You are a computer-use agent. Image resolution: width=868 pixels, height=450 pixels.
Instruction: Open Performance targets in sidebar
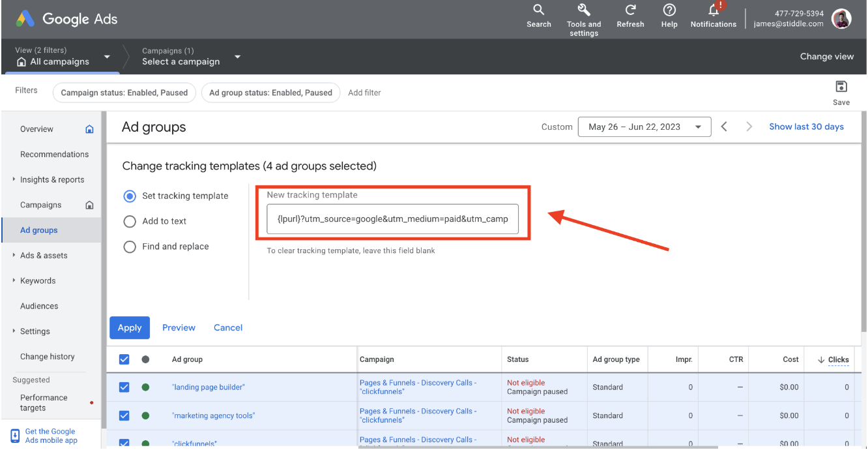(44, 402)
